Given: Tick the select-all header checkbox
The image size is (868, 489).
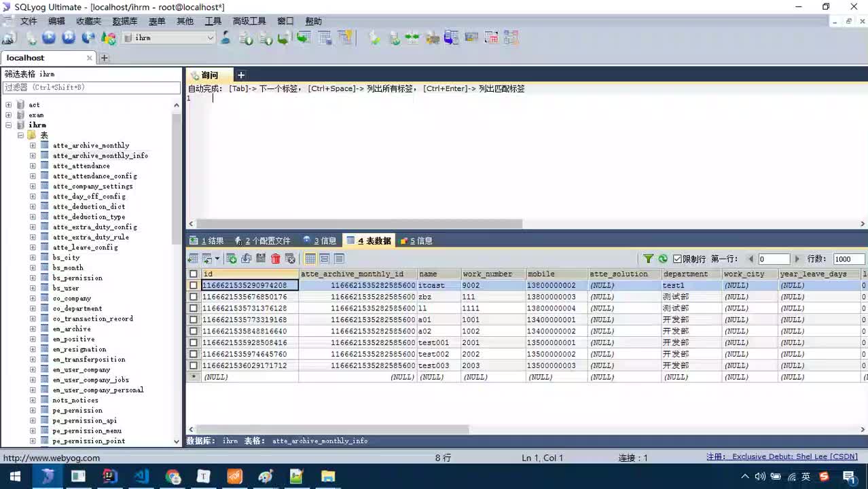Looking at the screenshot, I should (194, 274).
